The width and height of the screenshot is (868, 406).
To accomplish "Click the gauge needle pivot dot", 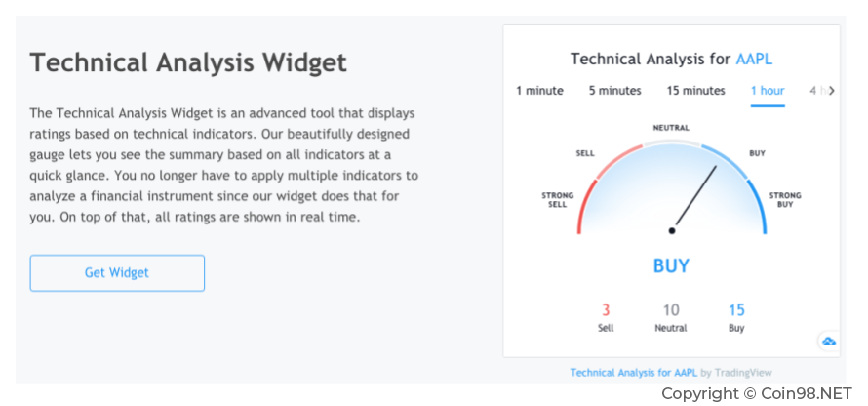I will [671, 231].
